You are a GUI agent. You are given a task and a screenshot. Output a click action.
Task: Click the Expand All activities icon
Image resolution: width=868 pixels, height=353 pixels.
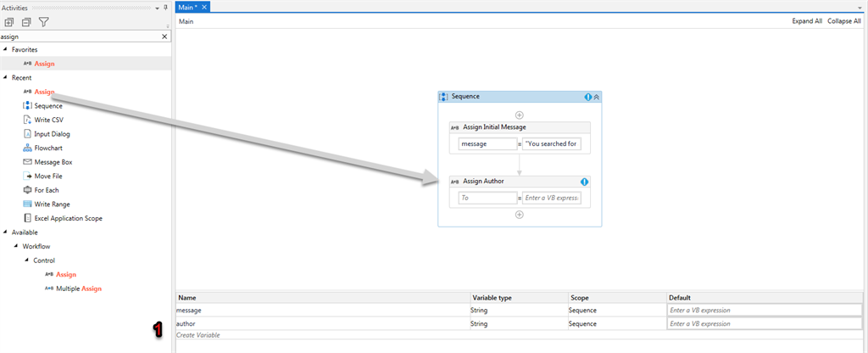pyautogui.click(x=8, y=22)
